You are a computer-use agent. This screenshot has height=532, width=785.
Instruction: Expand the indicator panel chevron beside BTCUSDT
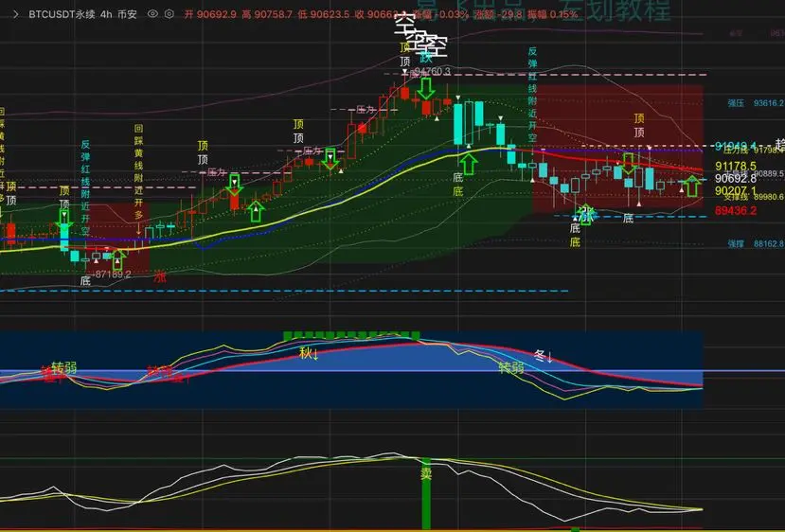tap(15, 14)
